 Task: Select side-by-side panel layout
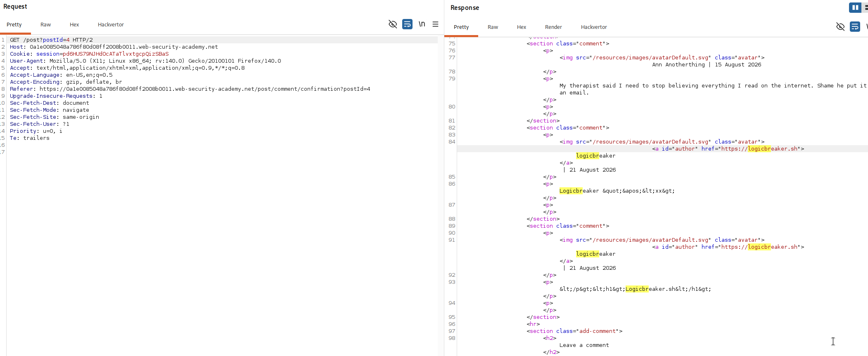click(x=855, y=7)
